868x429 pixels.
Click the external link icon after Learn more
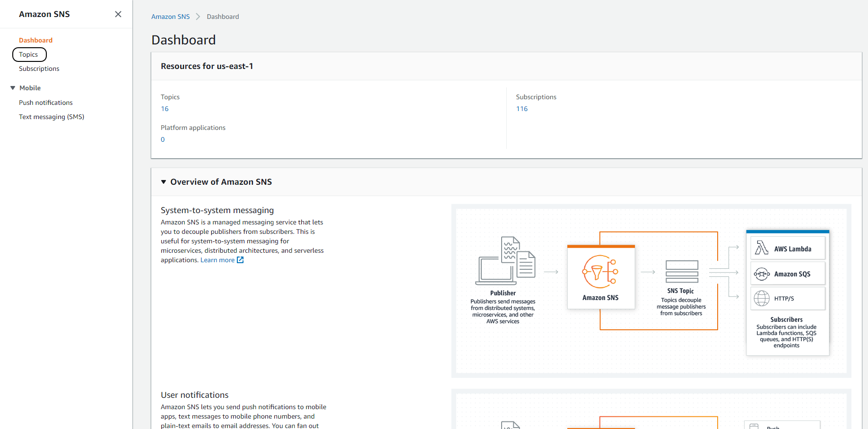pyautogui.click(x=240, y=260)
